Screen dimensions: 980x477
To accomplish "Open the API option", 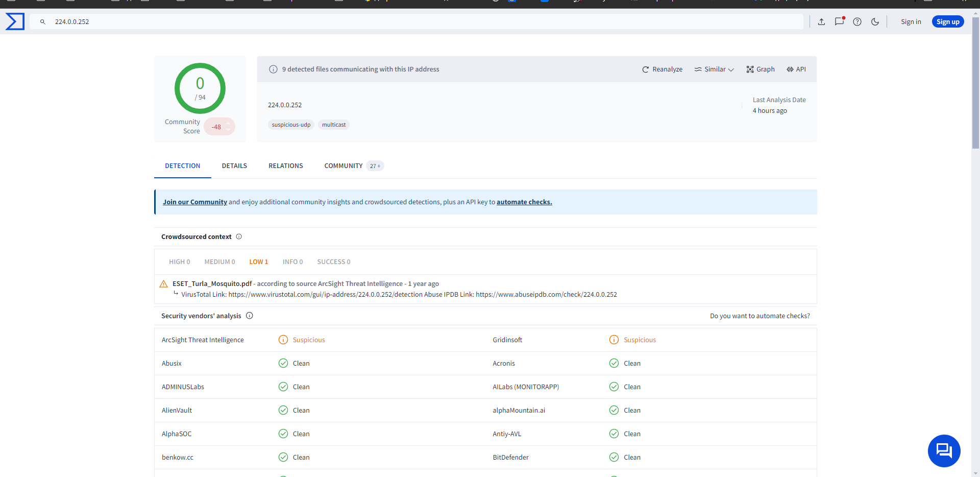I will tap(796, 69).
